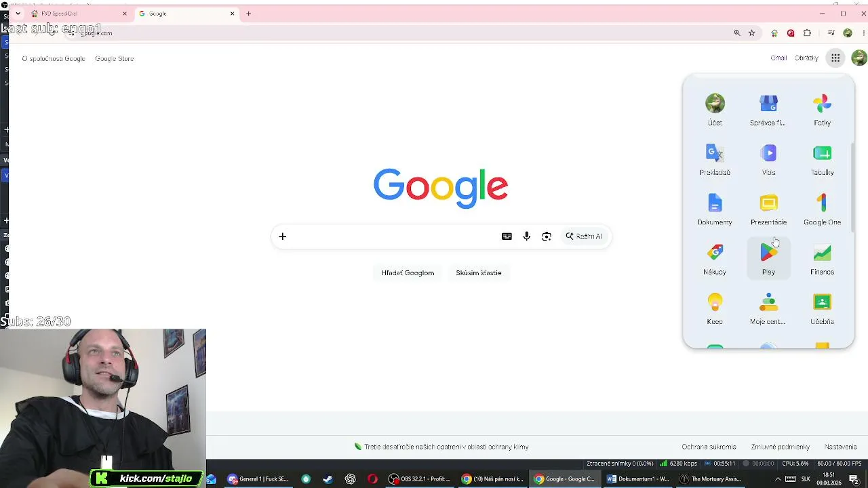Viewport: 868px width, 488px height.
Task: Click the plus icon in search box
Action: click(283, 237)
